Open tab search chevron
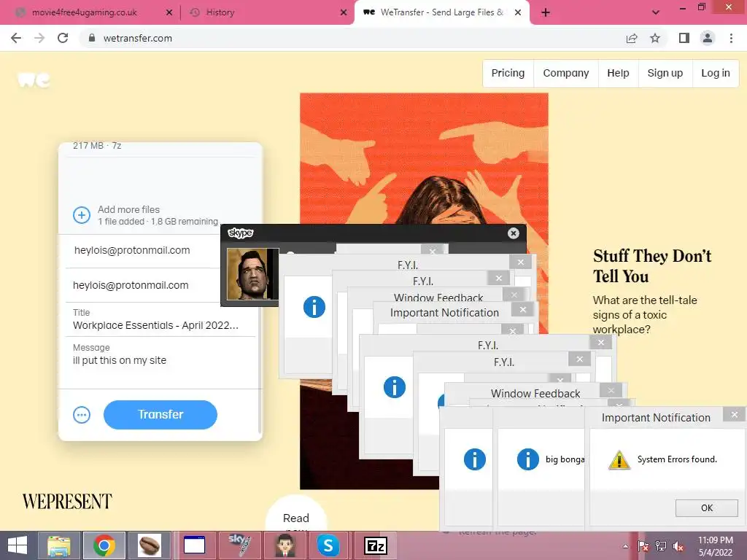Image resolution: width=747 pixels, height=560 pixels. (656, 12)
